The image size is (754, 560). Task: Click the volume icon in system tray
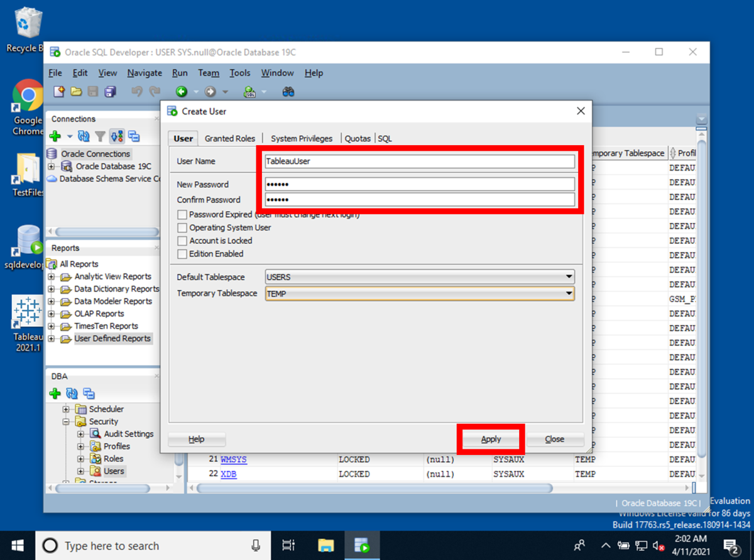coord(659,545)
